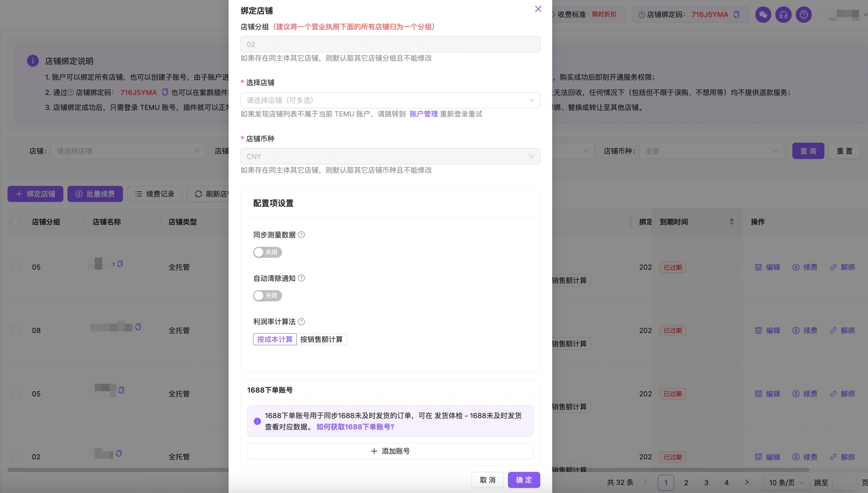Viewport: 868px width, 493px height.
Task: Open 账户管理 link
Action: coord(424,114)
